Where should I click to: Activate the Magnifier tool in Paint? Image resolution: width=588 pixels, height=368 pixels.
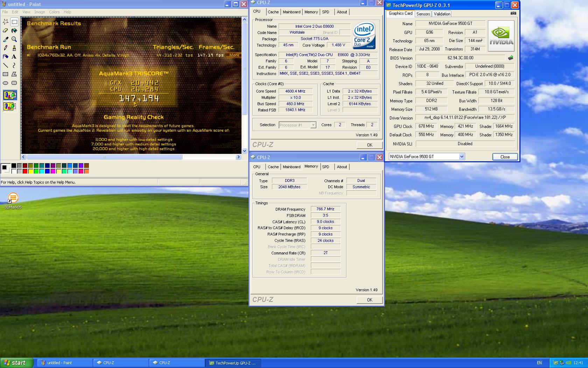click(x=14, y=39)
